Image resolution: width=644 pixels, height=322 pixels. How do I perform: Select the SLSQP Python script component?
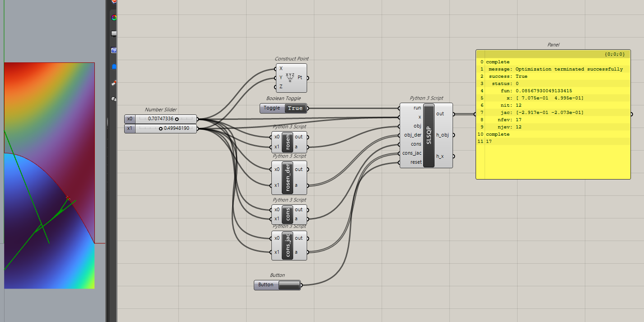(x=429, y=135)
